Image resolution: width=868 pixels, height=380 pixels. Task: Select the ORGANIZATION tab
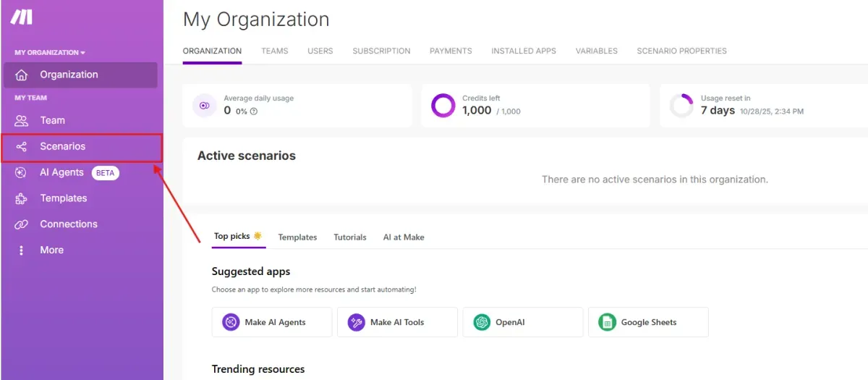(212, 51)
